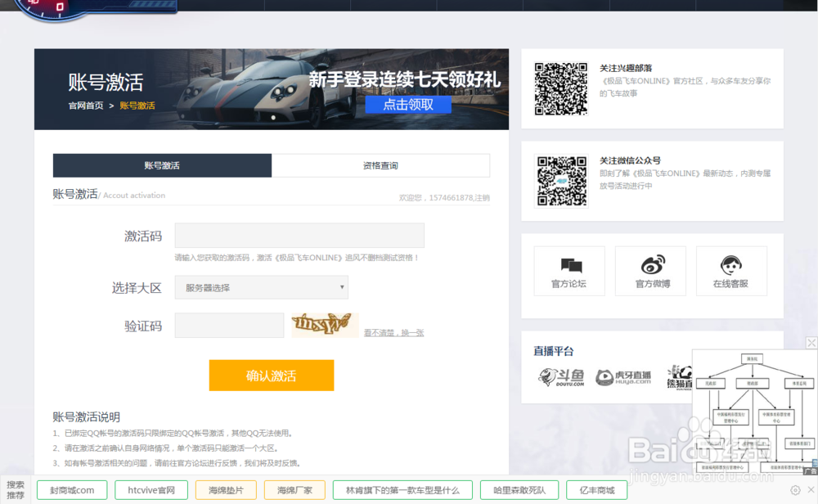
Task: Click the 关注兴趣部落 heading
Action: click(626, 69)
